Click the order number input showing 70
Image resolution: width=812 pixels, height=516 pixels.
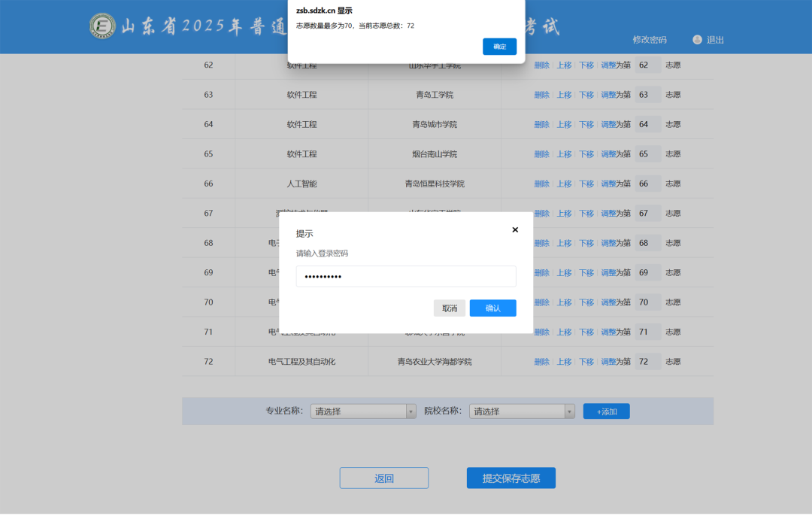tap(647, 302)
